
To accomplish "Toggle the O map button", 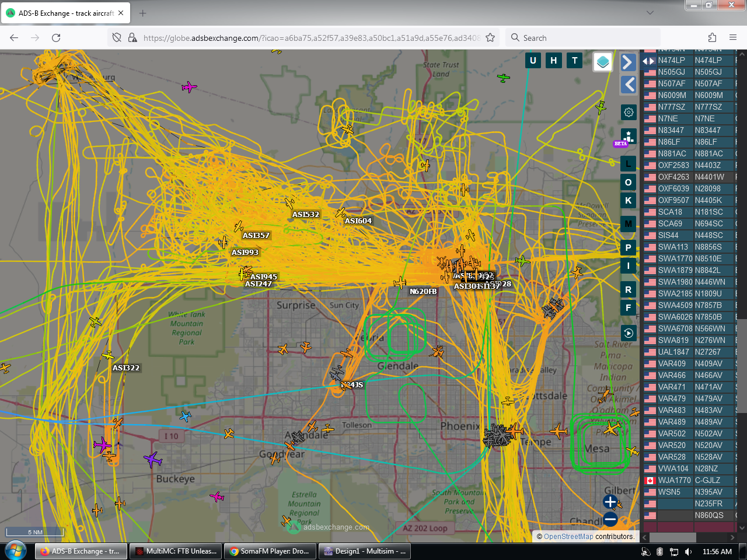I will tap(629, 183).
